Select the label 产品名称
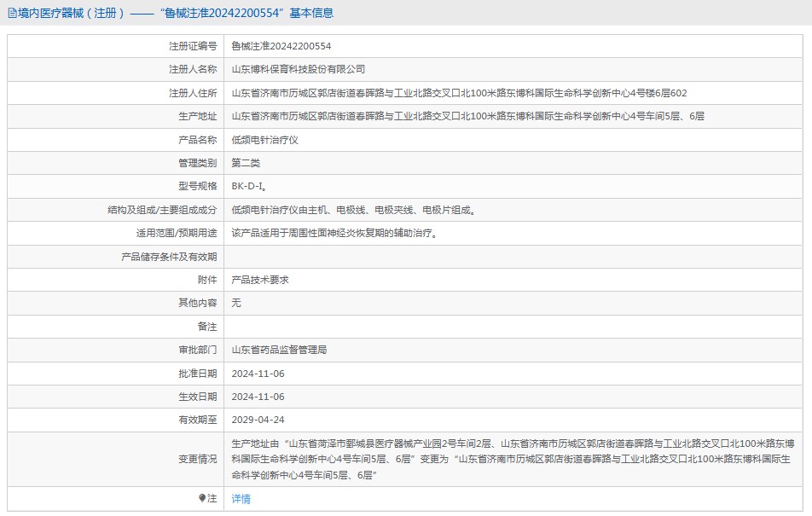 click(197, 140)
